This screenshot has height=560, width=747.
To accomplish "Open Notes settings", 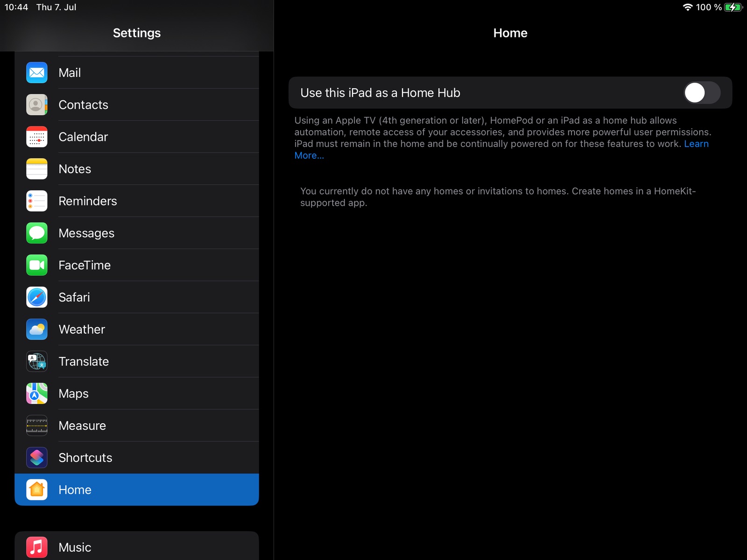I will tap(137, 169).
